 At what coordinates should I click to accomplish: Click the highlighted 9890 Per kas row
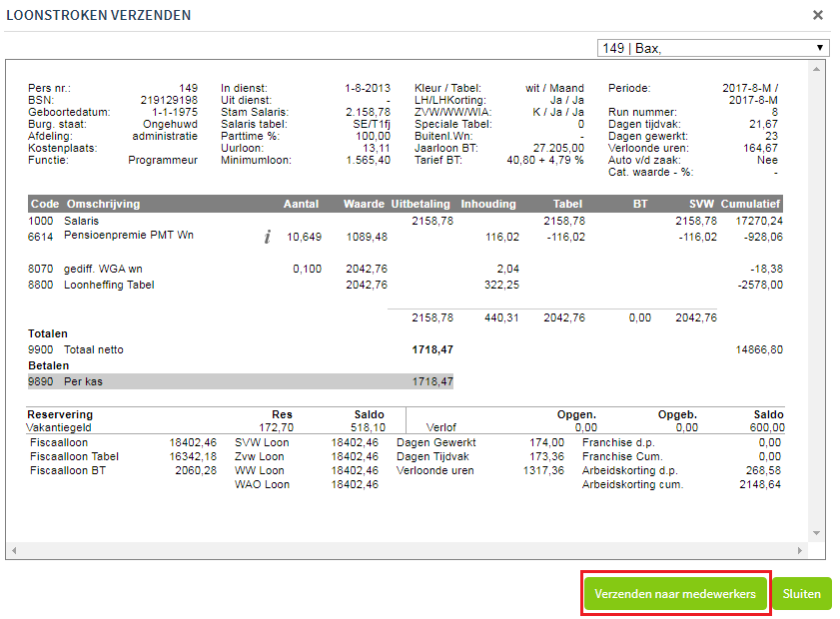[x=240, y=381]
